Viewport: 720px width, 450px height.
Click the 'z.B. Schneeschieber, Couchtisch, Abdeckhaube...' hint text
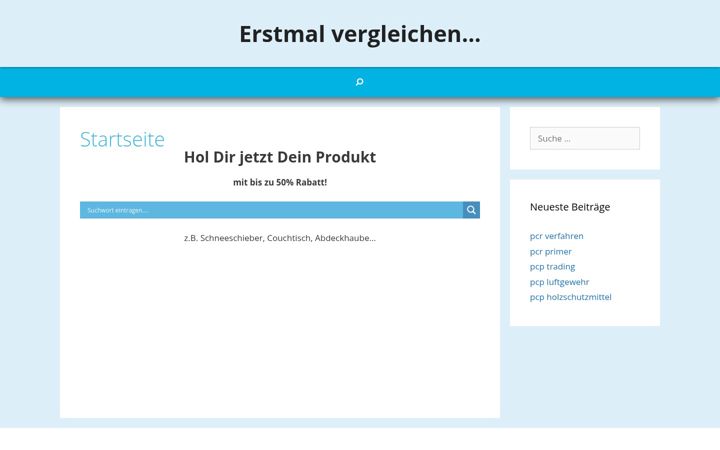(280, 238)
